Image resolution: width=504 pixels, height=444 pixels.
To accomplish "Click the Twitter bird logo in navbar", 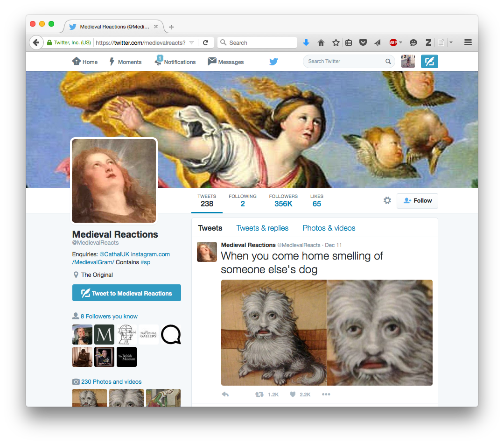I will (273, 62).
